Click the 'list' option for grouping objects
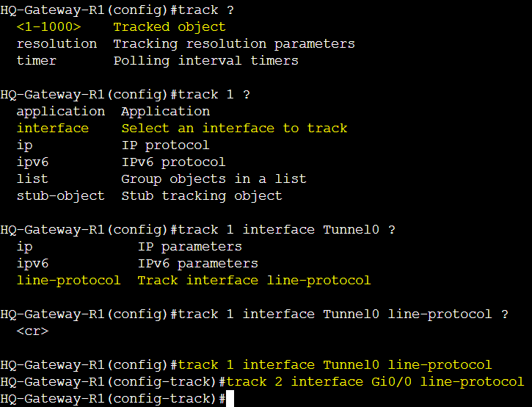 [x=32, y=179]
